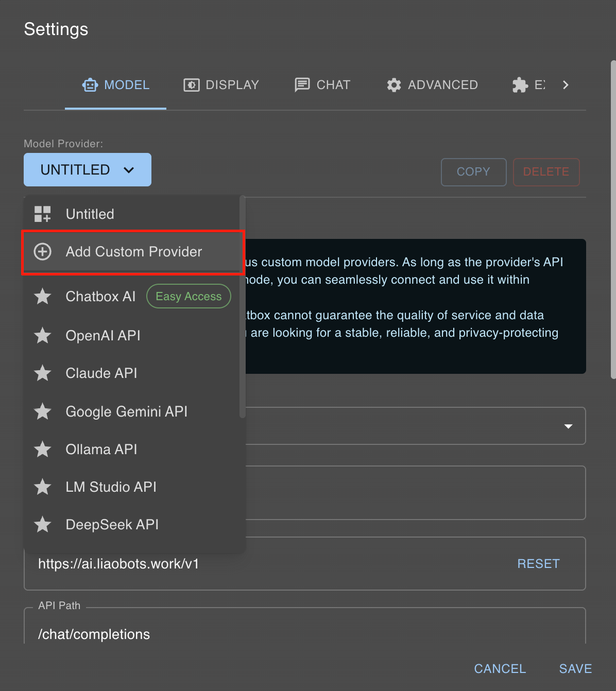The image size is (616, 691).
Task: Select the Untitled provider entry
Action: (132, 214)
